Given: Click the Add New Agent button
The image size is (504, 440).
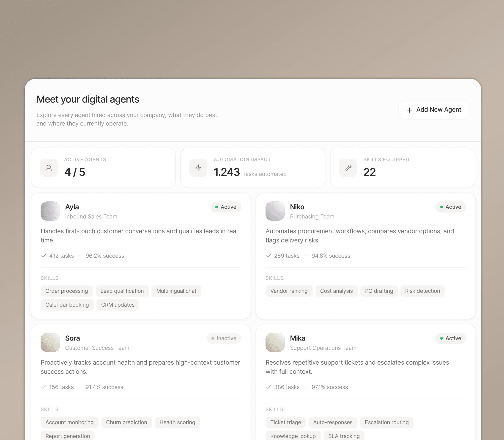Looking at the screenshot, I should (433, 110).
